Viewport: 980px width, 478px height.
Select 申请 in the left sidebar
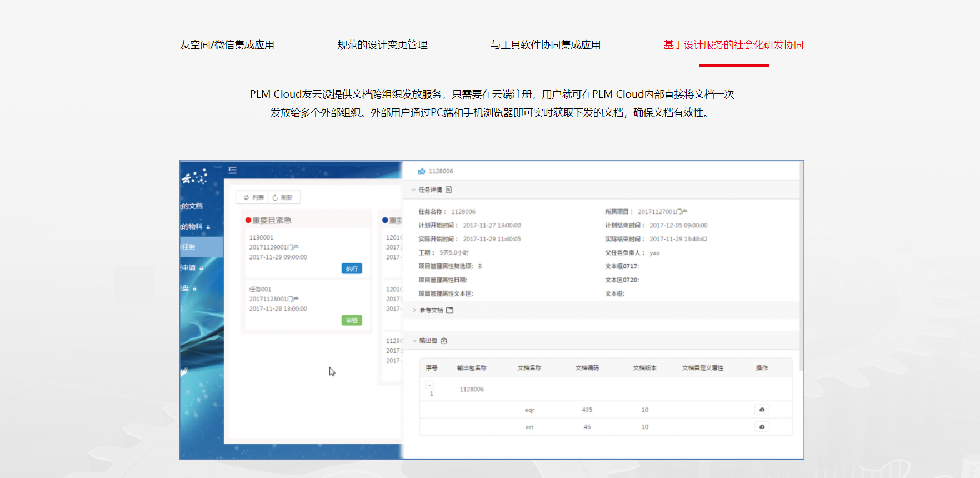click(x=188, y=268)
